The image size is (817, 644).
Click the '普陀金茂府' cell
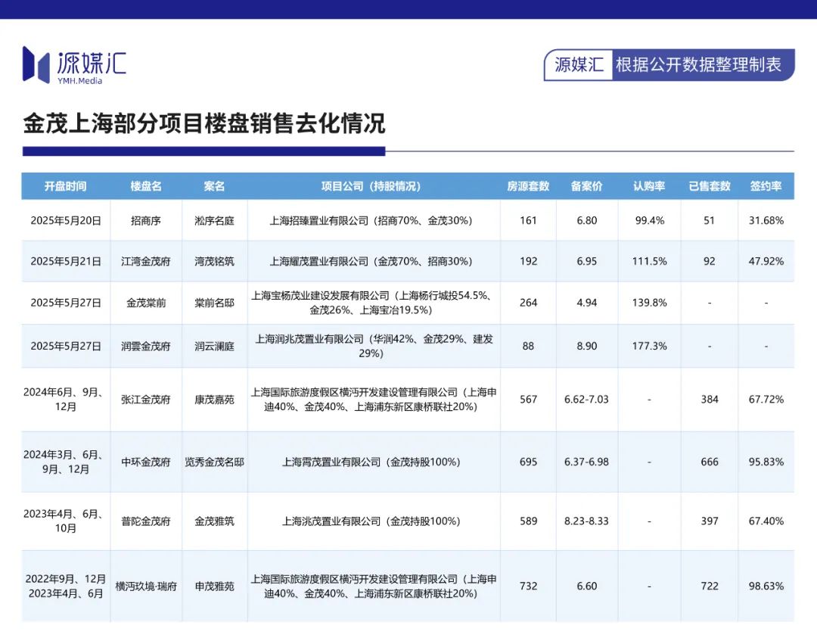pyautogui.click(x=146, y=521)
